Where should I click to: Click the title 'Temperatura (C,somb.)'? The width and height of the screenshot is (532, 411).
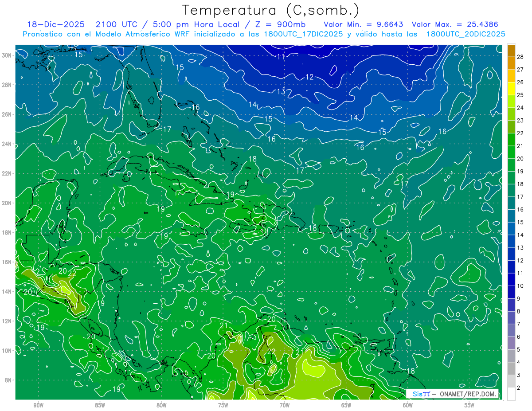point(271,10)
